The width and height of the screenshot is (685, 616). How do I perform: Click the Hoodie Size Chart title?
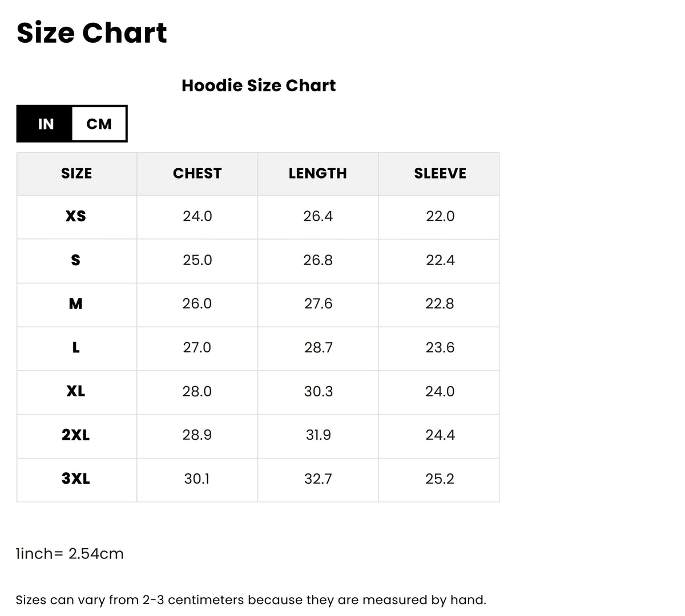coord(259,86)
